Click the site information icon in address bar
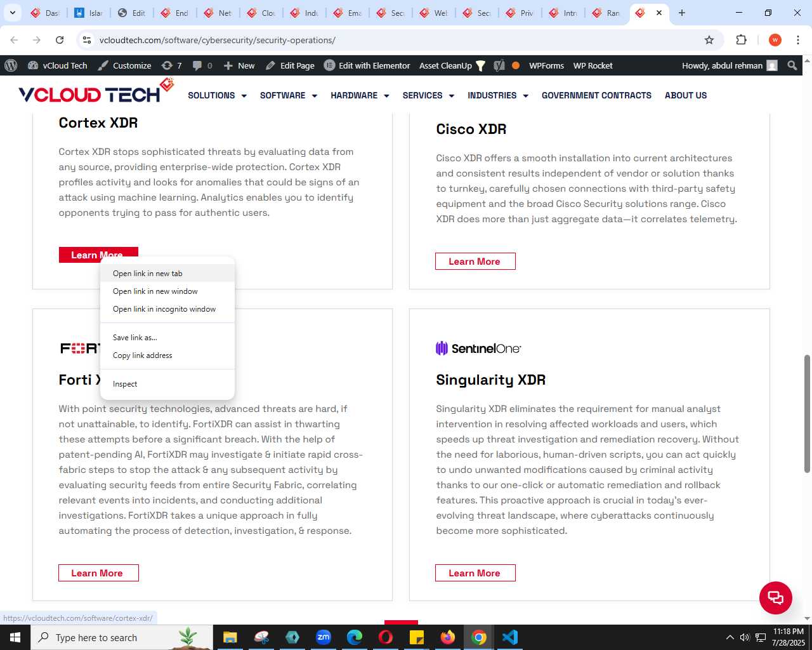The width and height of the screenshot is (812, 650). 87,40
